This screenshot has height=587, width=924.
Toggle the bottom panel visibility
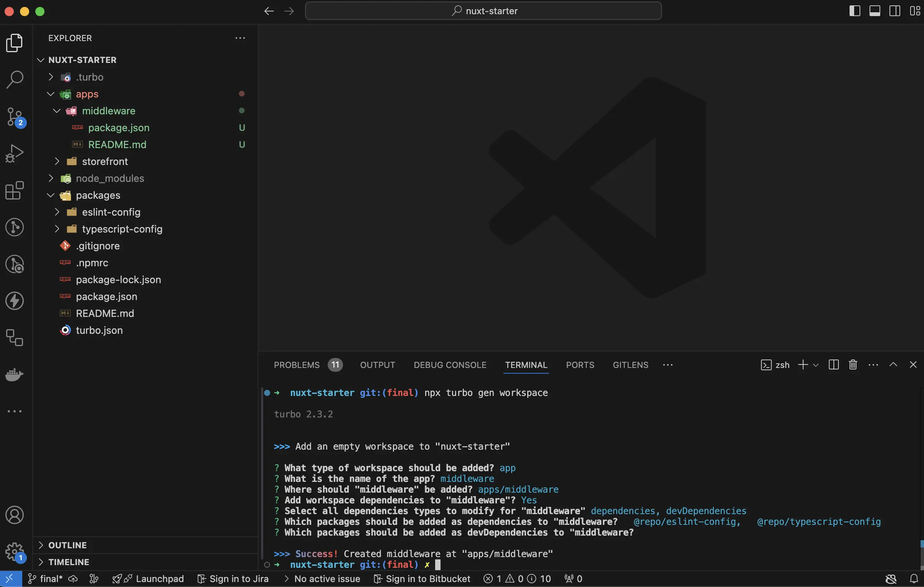[875, 11]
